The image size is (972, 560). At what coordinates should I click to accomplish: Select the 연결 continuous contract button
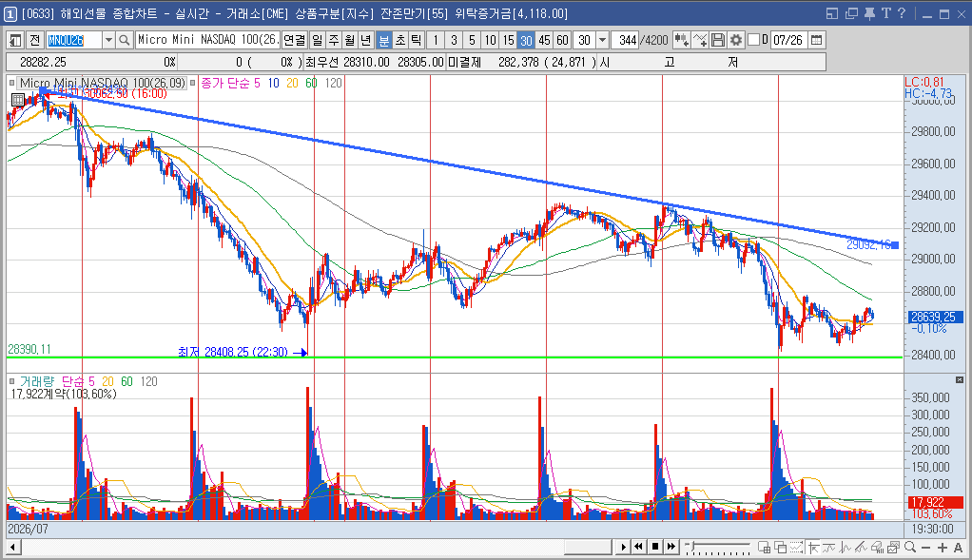[x=295, y=40]
